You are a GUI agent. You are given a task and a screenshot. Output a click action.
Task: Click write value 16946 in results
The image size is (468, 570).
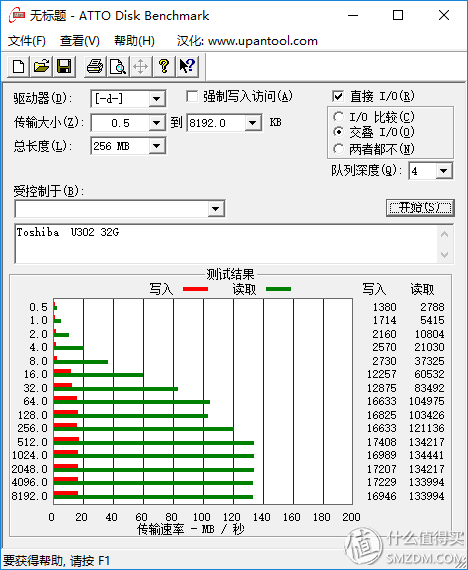click(x=381, y=496)
